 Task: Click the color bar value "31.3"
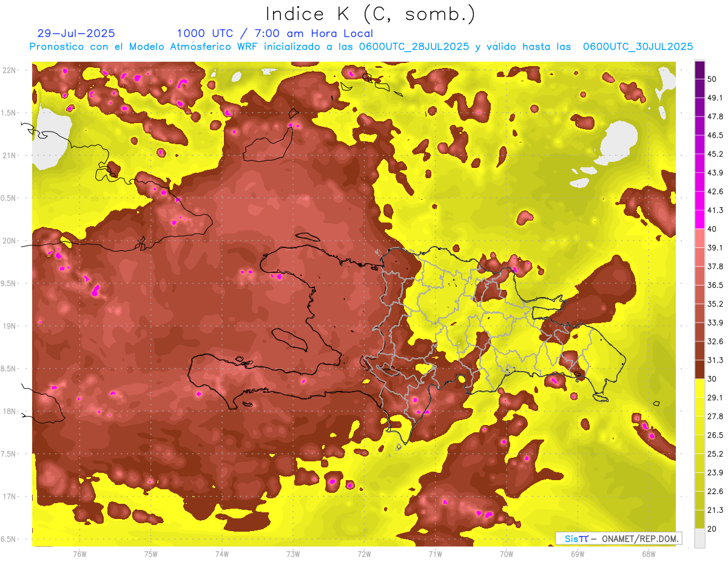coord(715,360)
